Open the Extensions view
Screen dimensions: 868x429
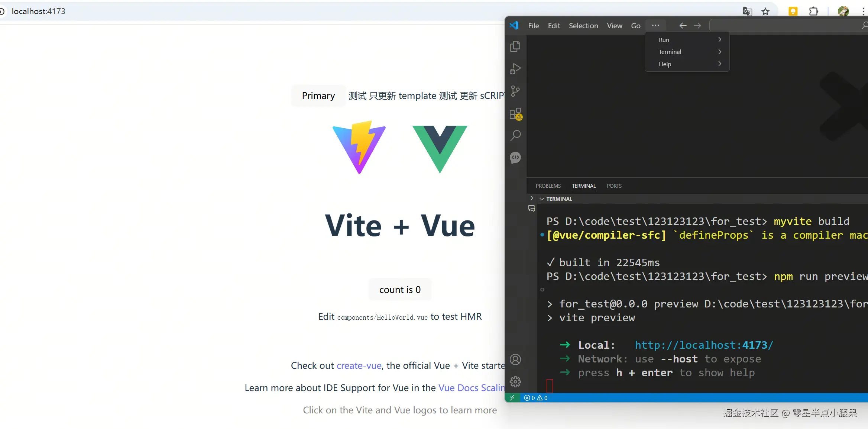[x=515, y=114]
